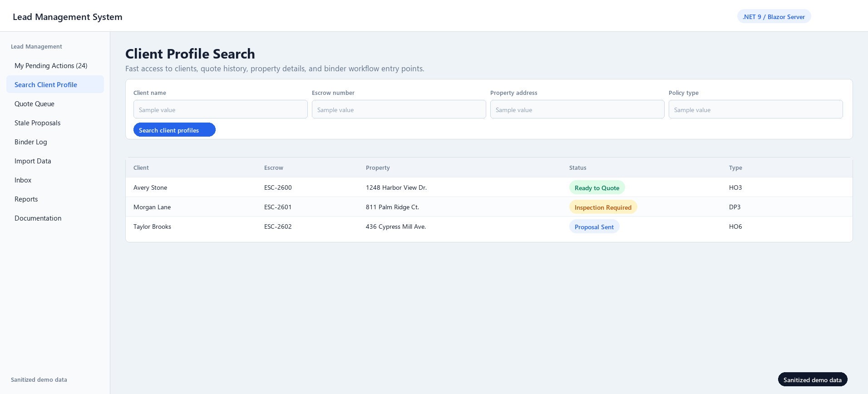Click the Proposal Sent status badge

(x=594, y=227)
